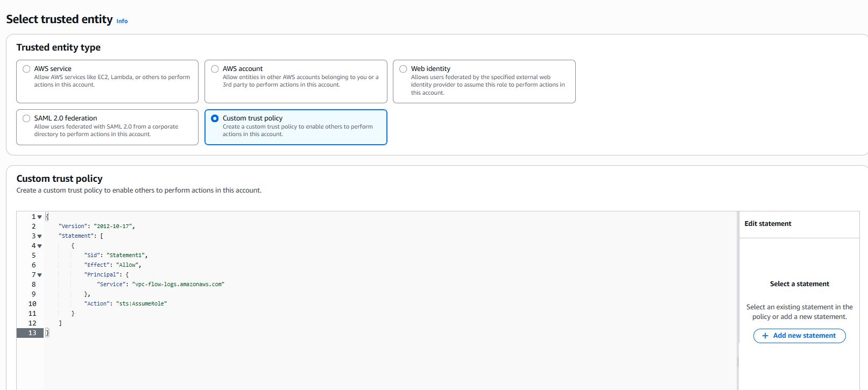Collapse the Statement array fold arrow on line 3

[x=40, y=237]
